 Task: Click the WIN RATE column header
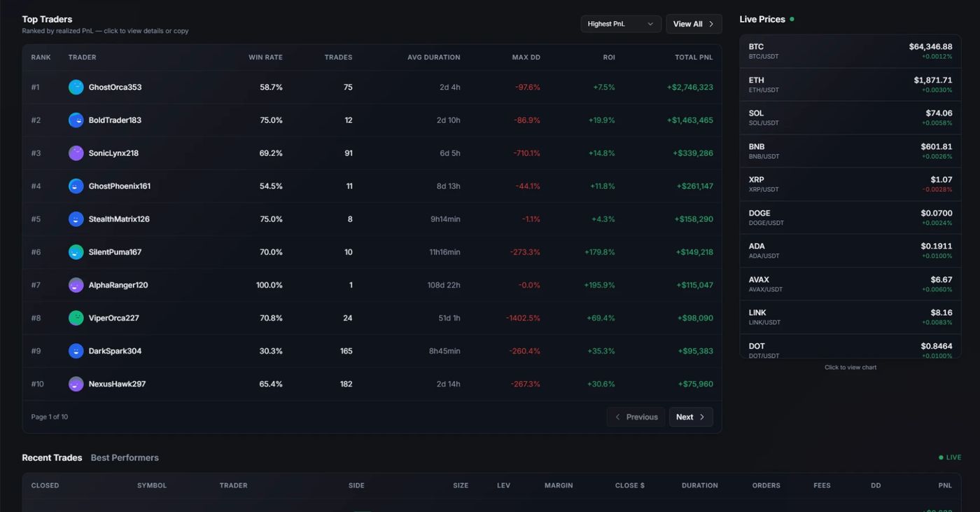tap(266, 57)
